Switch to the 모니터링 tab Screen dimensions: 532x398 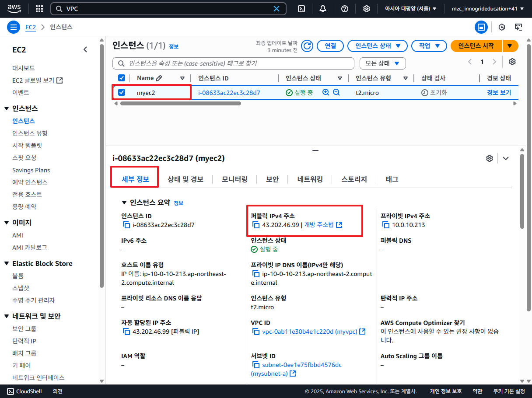pos(234,179)
